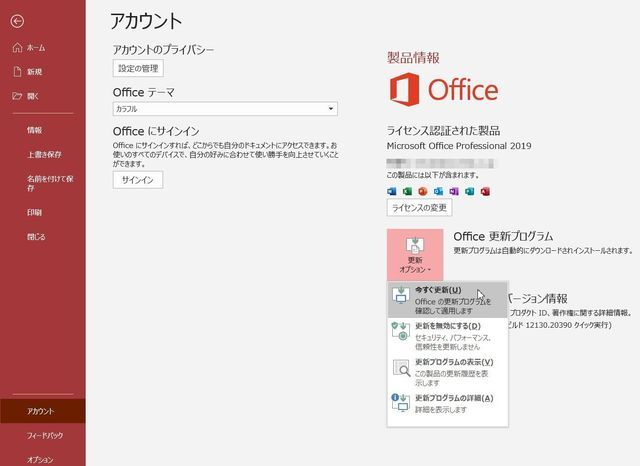This screenshot has height=466, width=640.
Task: Choose 更新プログラムの表示(V) menu item
Action: point(447,372)
